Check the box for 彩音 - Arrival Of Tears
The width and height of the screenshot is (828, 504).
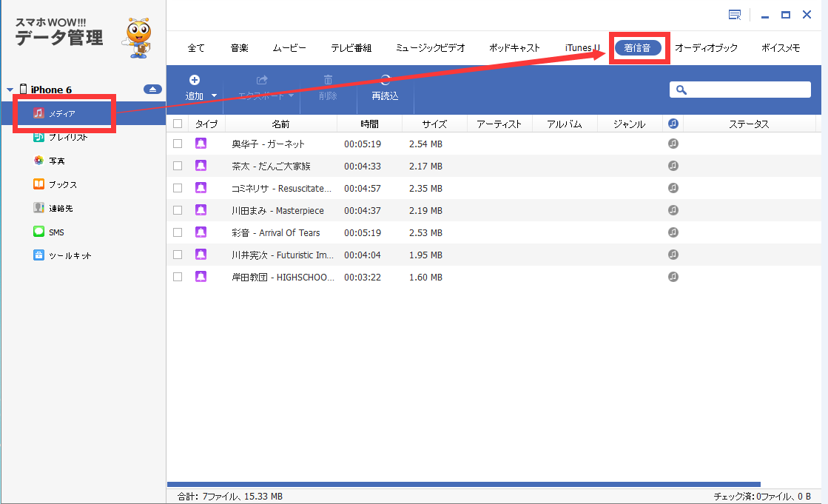(178, 232)
